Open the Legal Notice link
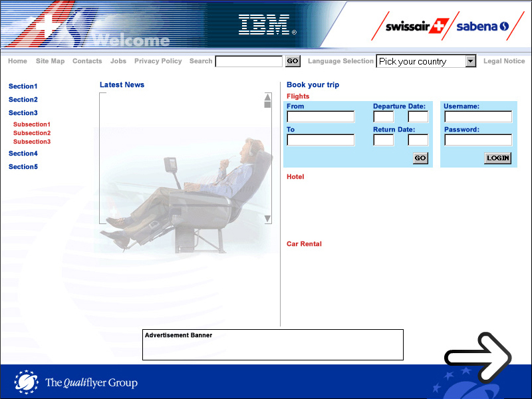Image resolution: width=532 pixels, height=399 pixels. pyautogui.click(x=504, y=61)
